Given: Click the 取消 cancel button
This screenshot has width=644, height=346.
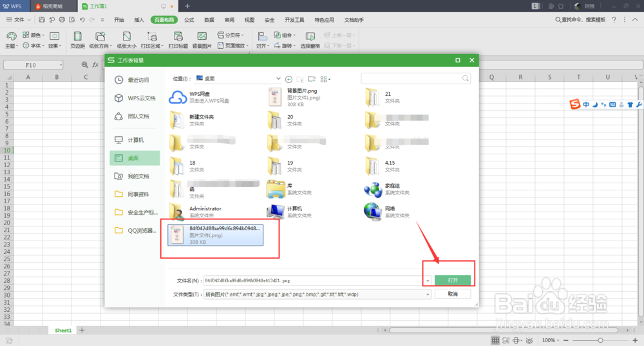Looking at the screenshot, I should [x=453, y=294].
